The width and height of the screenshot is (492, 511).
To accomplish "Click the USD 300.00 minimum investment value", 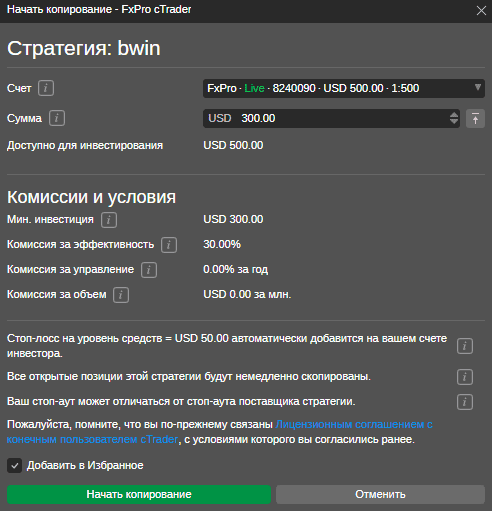I will [x=233, y=219].
